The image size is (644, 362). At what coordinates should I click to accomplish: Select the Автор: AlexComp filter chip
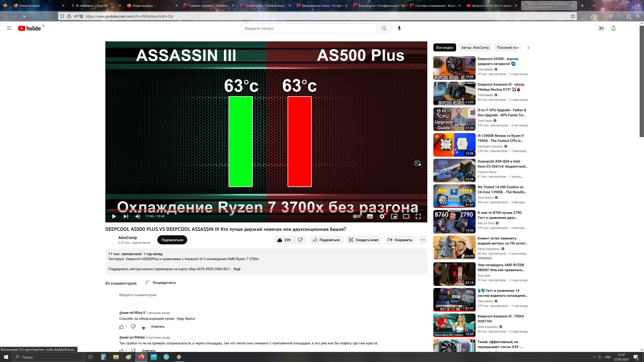coord(475,47)
